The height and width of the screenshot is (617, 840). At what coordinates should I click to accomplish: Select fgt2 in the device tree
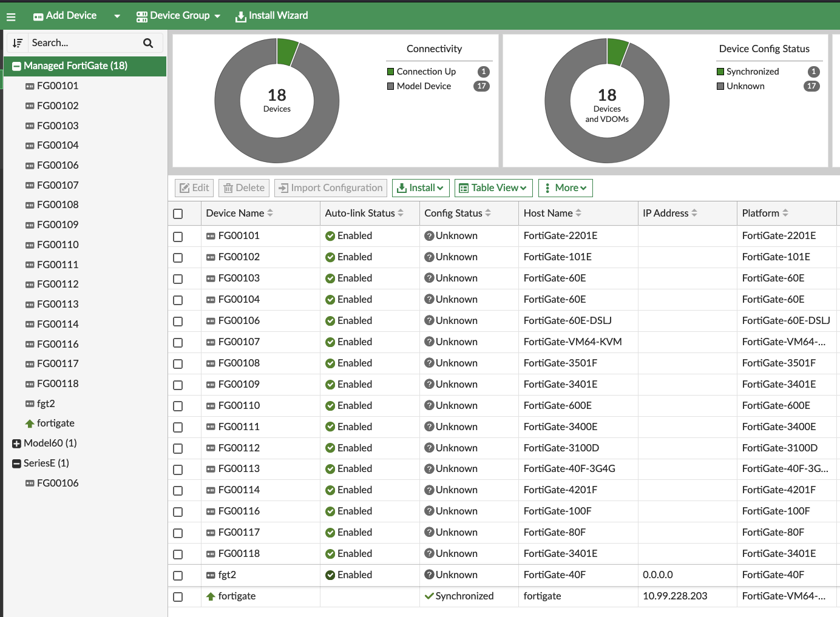(x=46, y=403)
